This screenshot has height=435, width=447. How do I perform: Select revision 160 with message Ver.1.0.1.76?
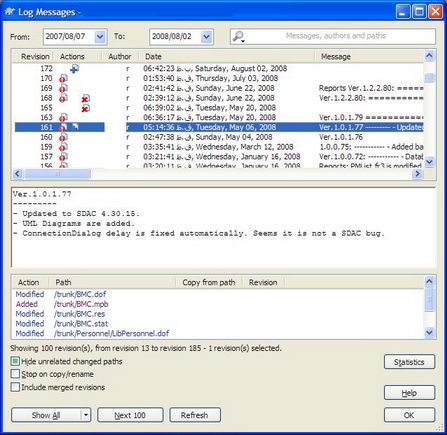218,137
